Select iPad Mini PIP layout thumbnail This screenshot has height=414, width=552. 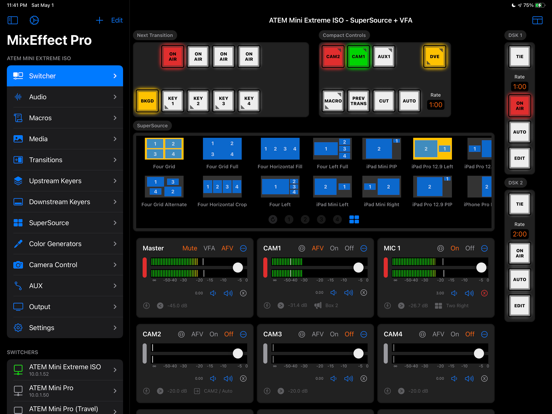point(382,149)
